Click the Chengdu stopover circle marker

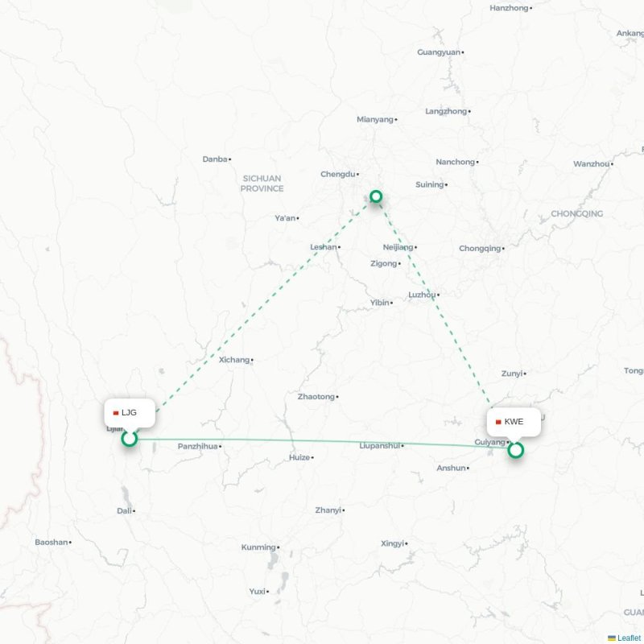coord(376,196)
